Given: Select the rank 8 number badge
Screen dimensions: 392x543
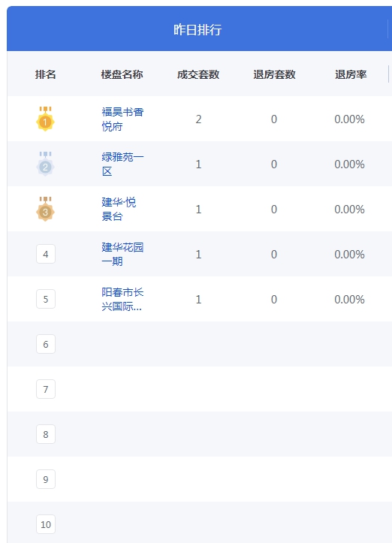Looking at the screenshot, I should pyautogui.click(x=46, y=434).
